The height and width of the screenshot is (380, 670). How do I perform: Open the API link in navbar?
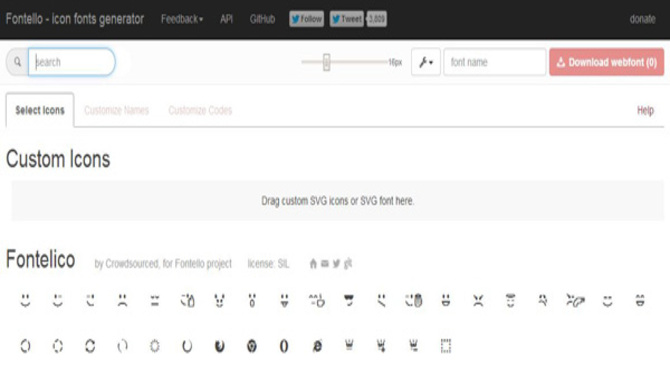[x=226, y=19]
